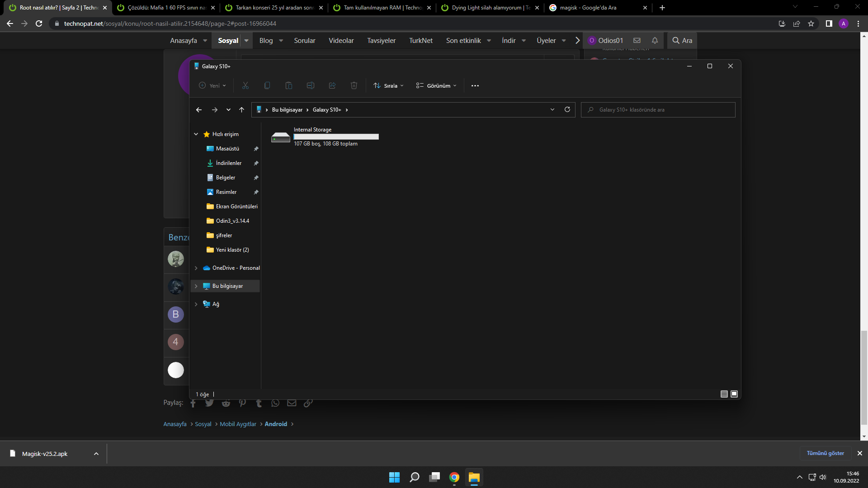868x488 pixels.
Task: Collapse the Hızlı erişim section
Action: click(196, 134)
